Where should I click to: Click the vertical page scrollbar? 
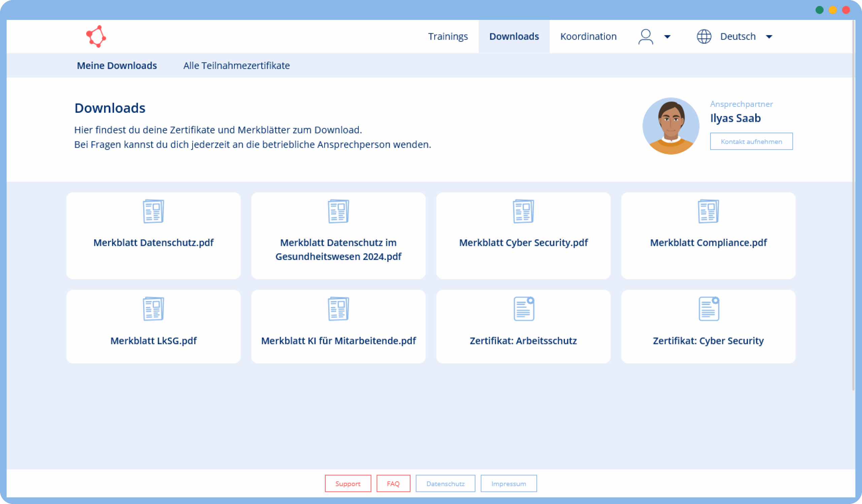[x=854, y=205]
